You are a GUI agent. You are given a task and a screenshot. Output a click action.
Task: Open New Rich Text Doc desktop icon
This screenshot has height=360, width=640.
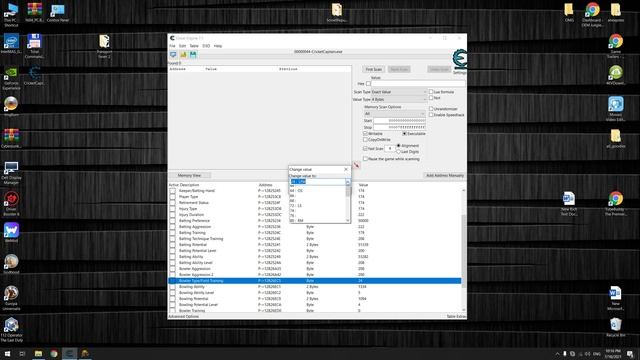(x=569, y=203)
